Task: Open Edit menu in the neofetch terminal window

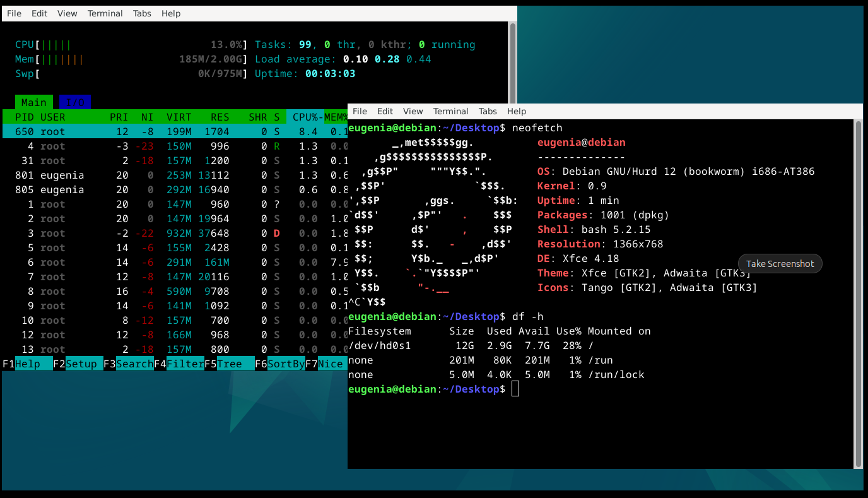Action: click(385, 111)
